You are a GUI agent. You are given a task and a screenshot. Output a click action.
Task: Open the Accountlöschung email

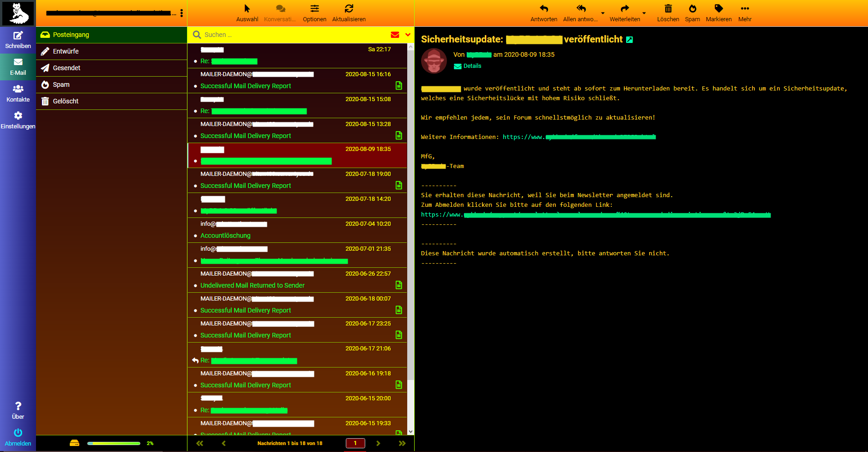225,235
